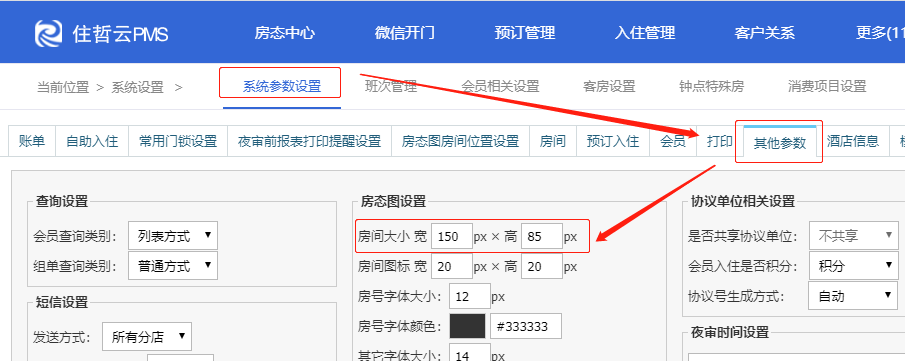Image resolution: width=905 pixels, height=361 pixels.
Task: Open the 自助入住 sub-tab
Action: click(92, 141)
